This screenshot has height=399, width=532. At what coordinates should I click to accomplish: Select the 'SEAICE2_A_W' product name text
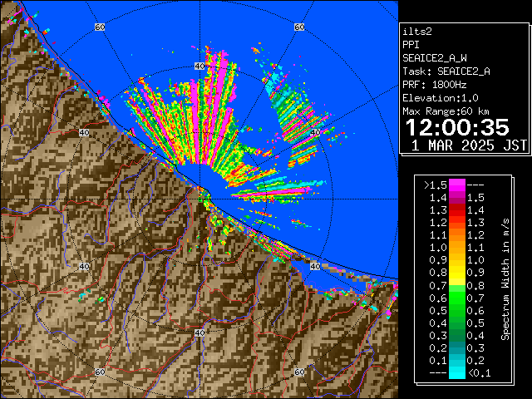pyautogui.click(x=435, y=58)
